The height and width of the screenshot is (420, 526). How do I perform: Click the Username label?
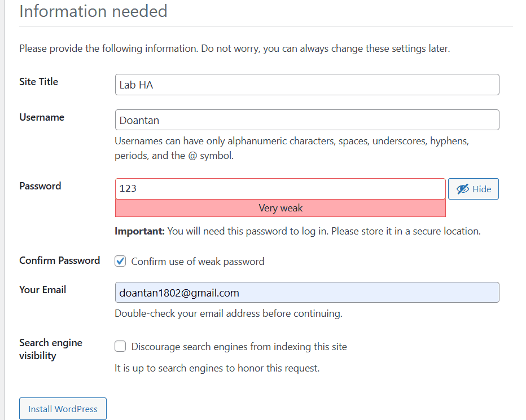(x=42, y=117)
